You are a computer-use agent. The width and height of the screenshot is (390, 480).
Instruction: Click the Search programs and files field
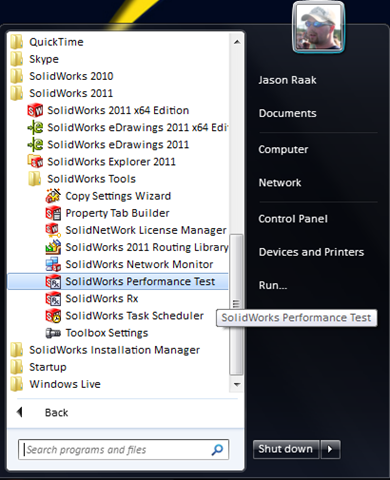pos(123,450)
